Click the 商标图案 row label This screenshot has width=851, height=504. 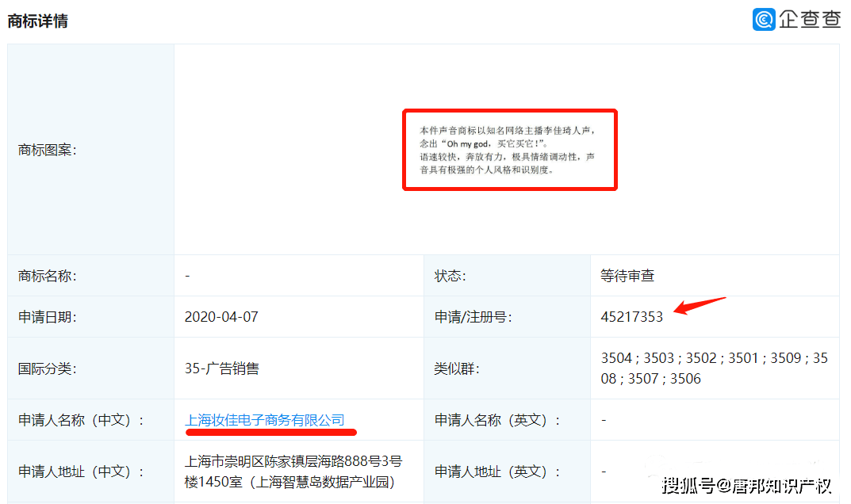pos(48,149)
